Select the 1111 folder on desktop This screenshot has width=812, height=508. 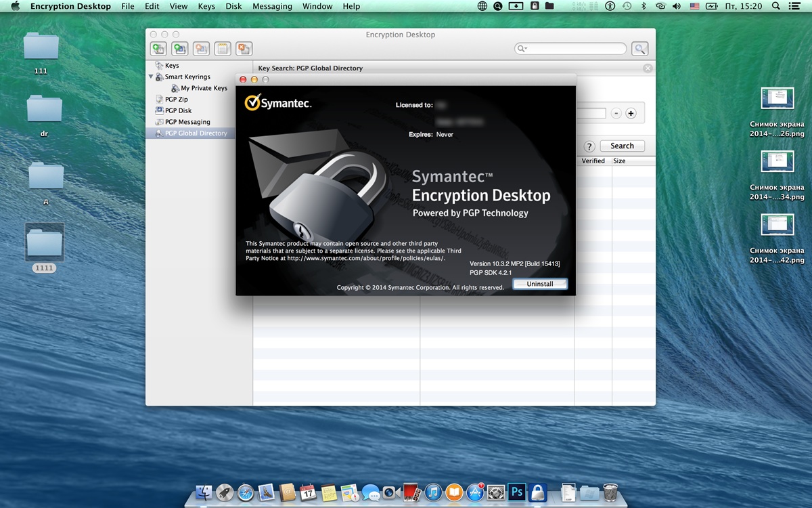pyautogui.click(x=45, y=242)
